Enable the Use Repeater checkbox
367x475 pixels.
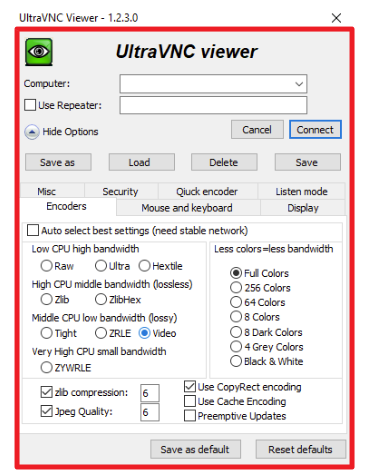(x=30, y=105)
